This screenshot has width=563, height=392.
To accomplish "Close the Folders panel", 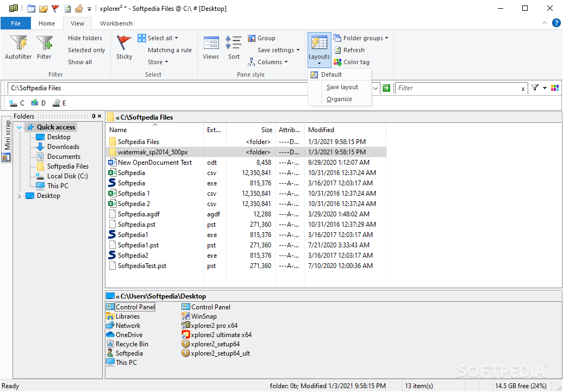I will 99,116.
